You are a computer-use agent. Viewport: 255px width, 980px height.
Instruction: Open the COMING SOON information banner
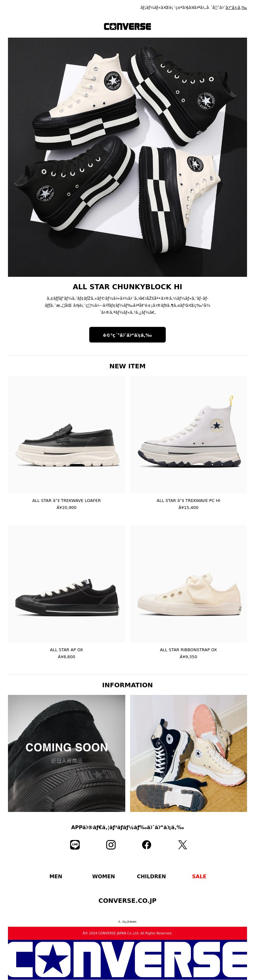click(67, 753)
